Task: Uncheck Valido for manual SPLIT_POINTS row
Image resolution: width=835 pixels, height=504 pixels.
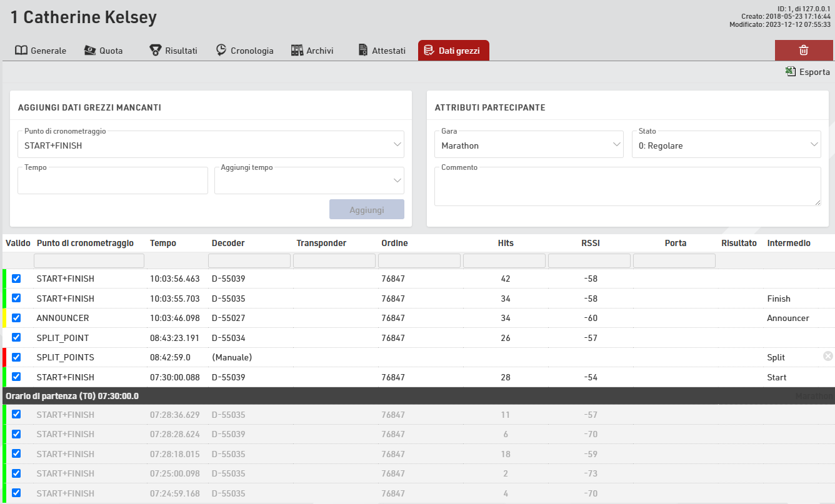Action: (x=16, y=357)
